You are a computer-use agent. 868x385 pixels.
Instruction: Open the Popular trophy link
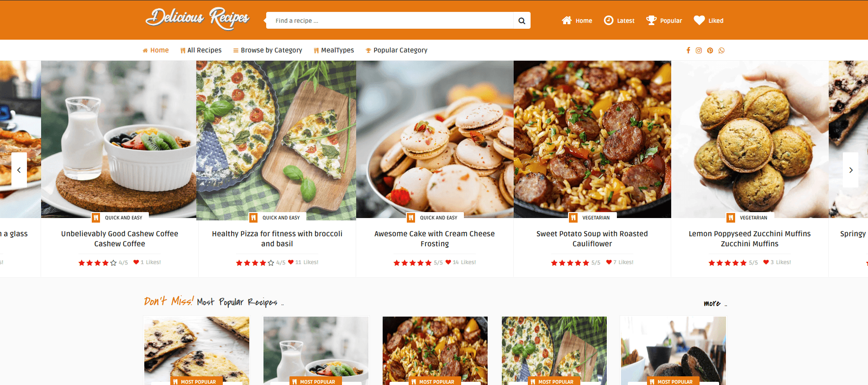pyautogui.click(x=664, y=21)
